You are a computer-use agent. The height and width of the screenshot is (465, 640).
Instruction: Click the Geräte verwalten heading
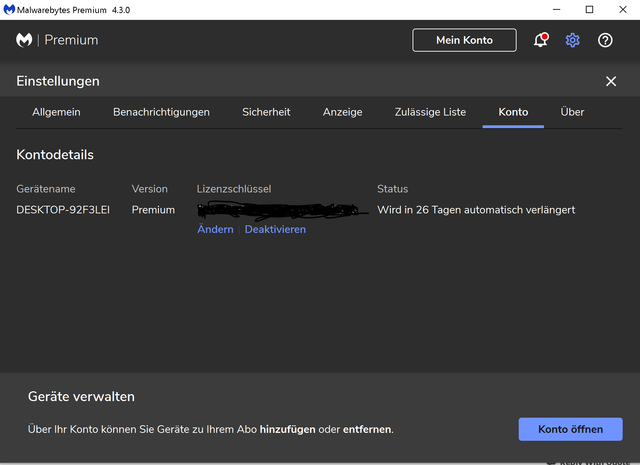coord(81,396)
